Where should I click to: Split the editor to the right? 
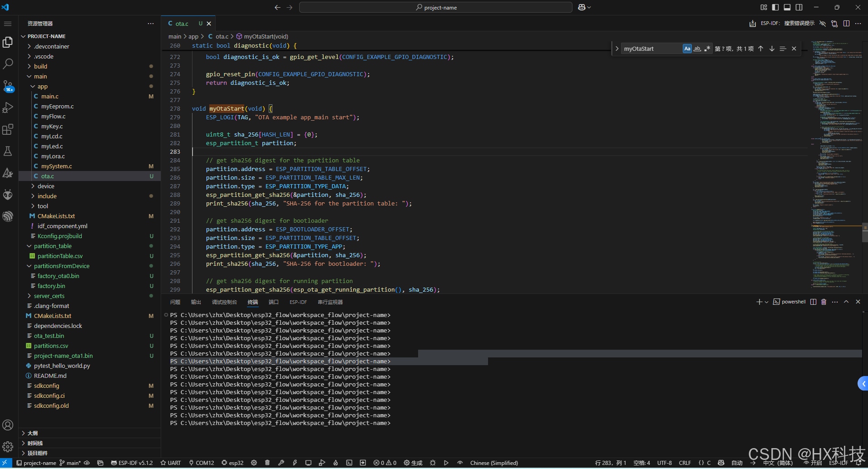click(x=846, y=24)
